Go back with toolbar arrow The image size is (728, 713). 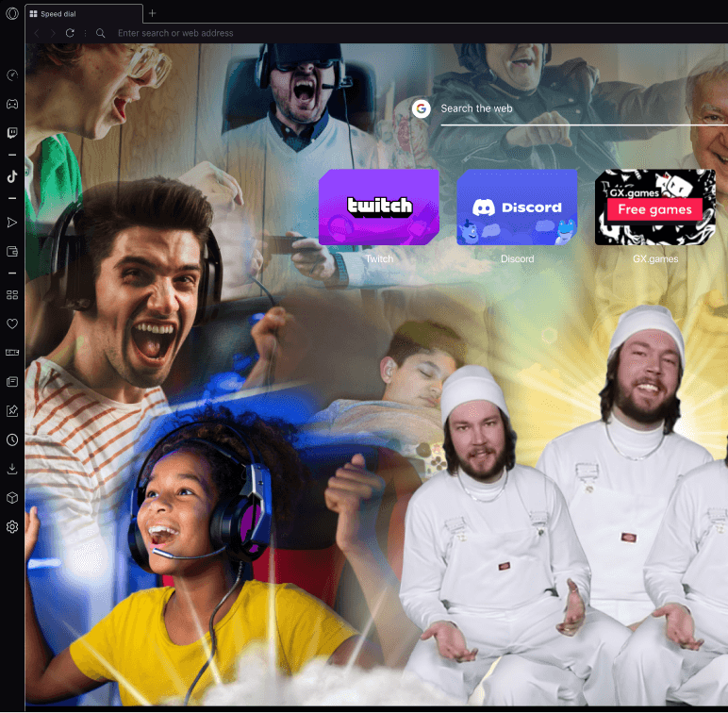(x=37, y=33)
